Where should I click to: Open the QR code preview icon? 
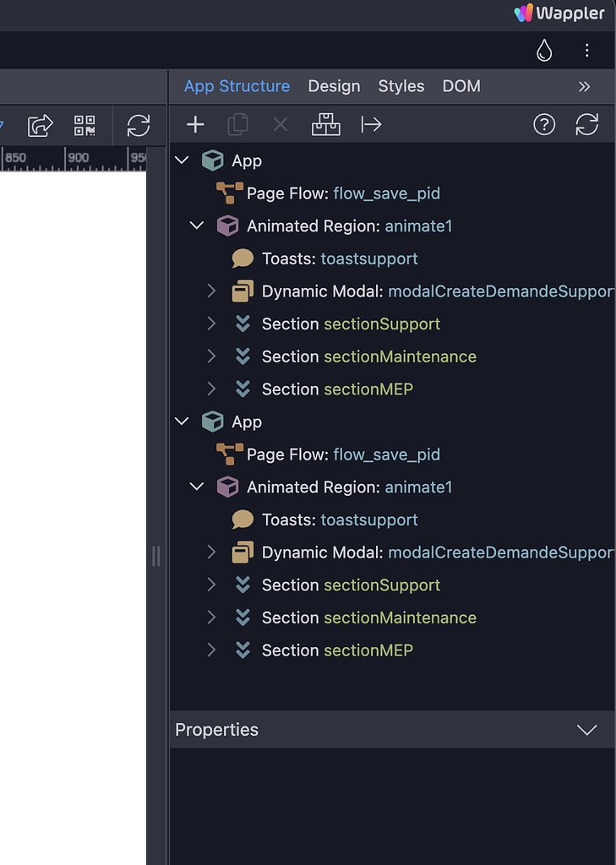(84, 125)
